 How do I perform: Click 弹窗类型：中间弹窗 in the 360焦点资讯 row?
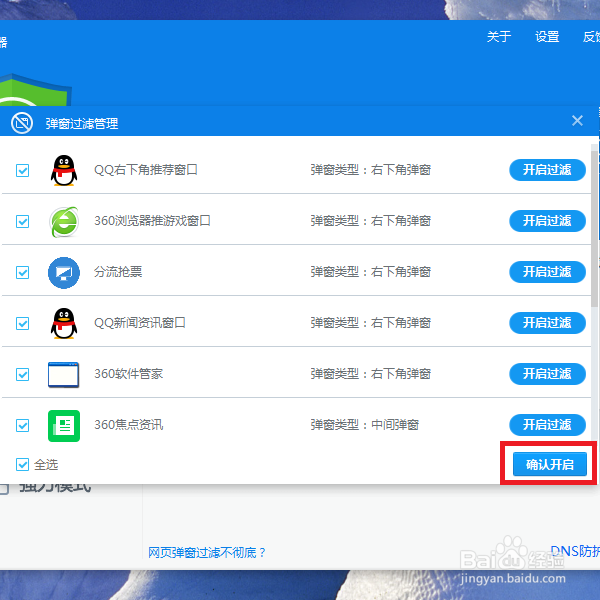(365, 425)
